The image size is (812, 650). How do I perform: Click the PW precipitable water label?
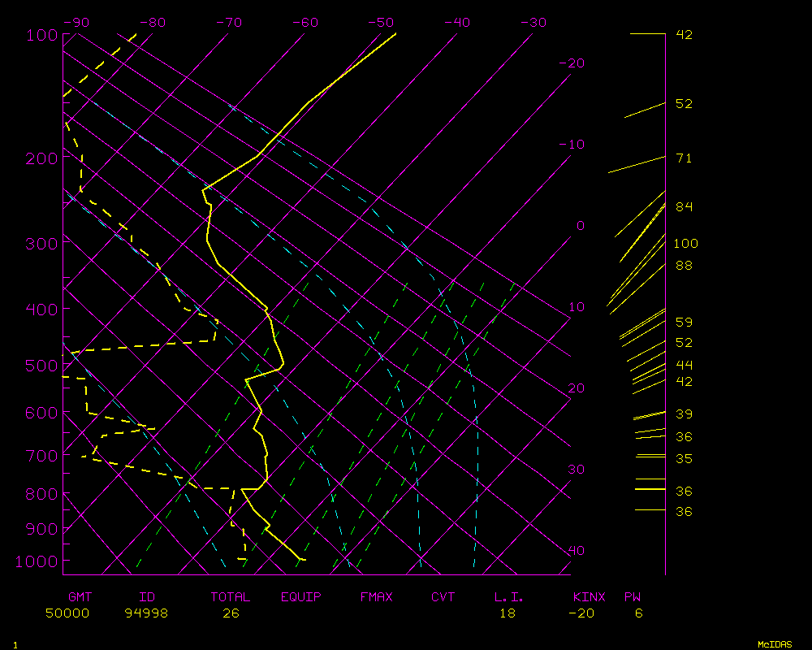coord(633,597)
